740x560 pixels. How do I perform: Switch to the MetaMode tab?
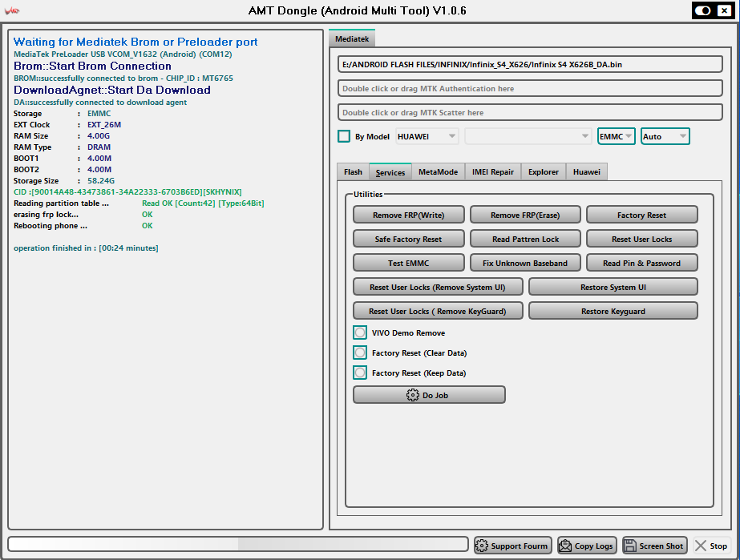[x=438, y=171]
